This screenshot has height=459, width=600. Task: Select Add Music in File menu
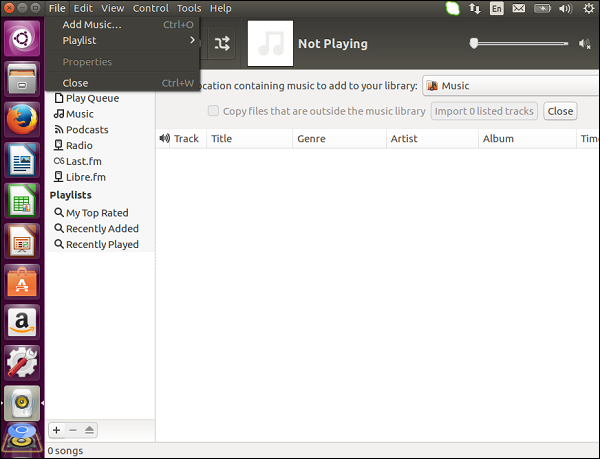[x=122, y=24]
